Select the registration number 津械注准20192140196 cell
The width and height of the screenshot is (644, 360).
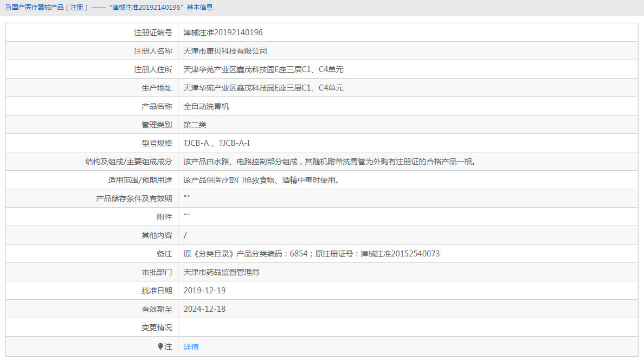tap(223, 32)
